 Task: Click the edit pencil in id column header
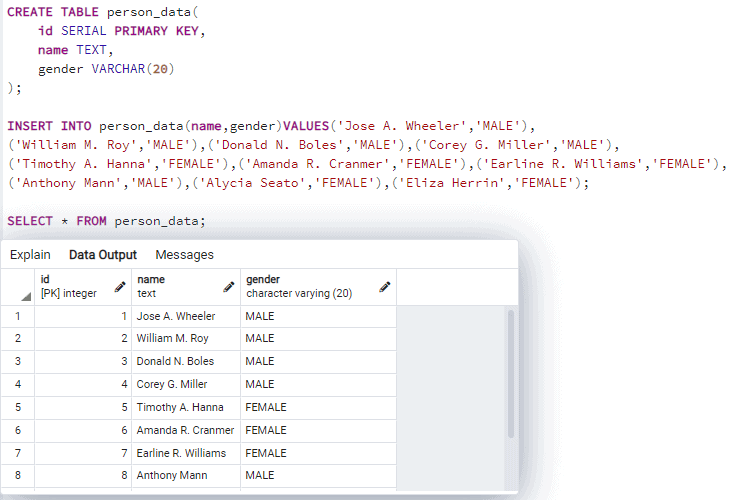[x=120, y=287]
